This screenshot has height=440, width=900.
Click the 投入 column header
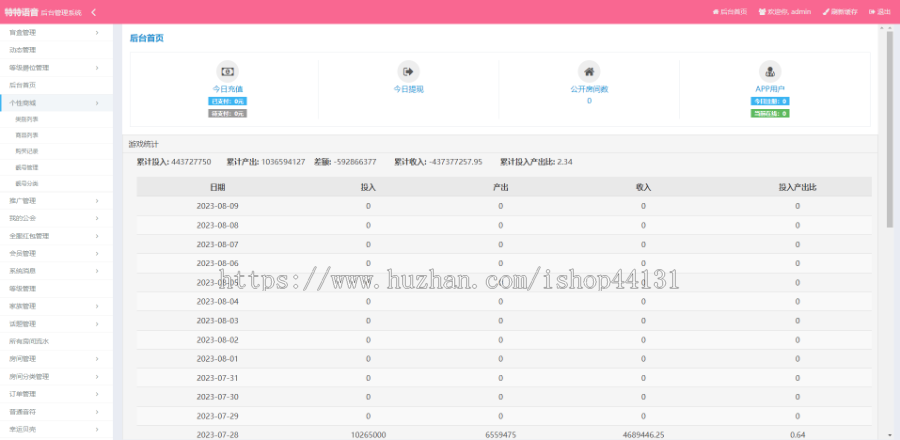pyautogui.click(x=368, y=188)
